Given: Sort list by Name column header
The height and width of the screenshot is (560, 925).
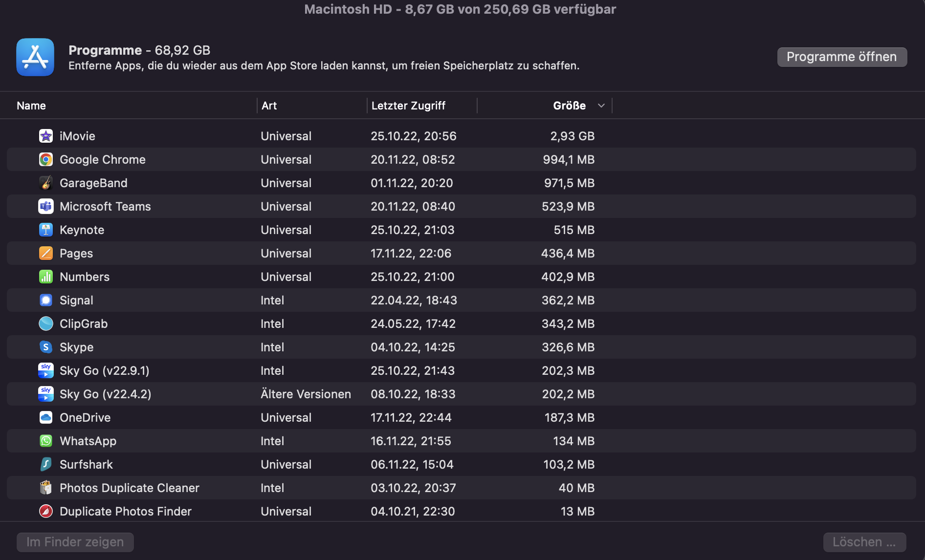Looking at the screenshot, I should click(x=31, y=106).
